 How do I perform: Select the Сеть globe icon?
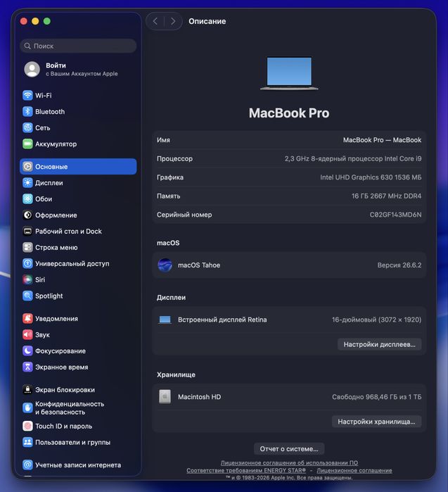[x=27, y=127]
